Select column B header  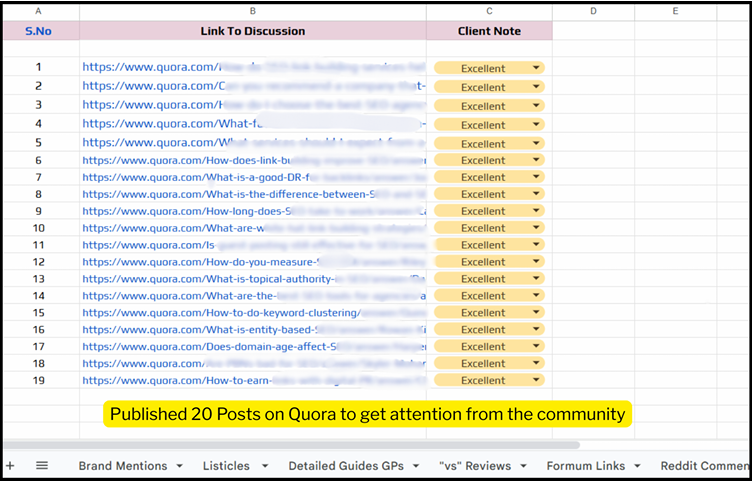point(253,11)
